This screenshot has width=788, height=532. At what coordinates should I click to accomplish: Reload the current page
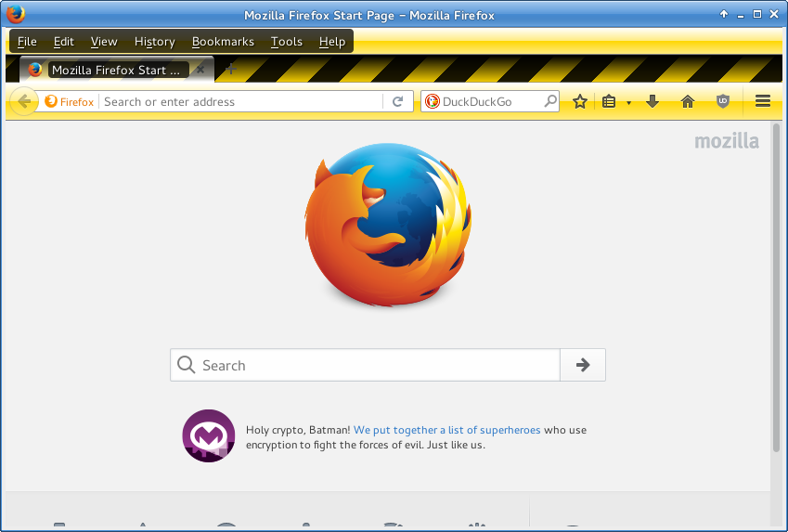397,101
